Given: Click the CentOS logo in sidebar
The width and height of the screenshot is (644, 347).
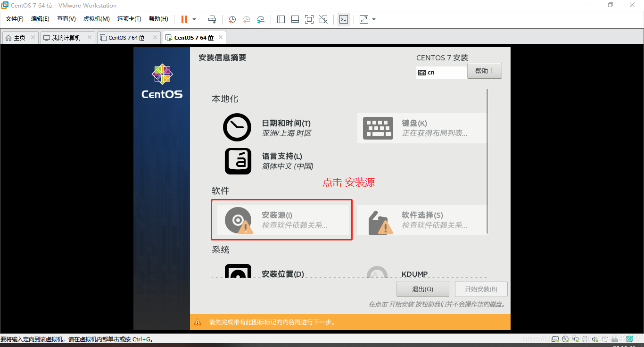Looking at the screenshot, I should coord(162,82).
